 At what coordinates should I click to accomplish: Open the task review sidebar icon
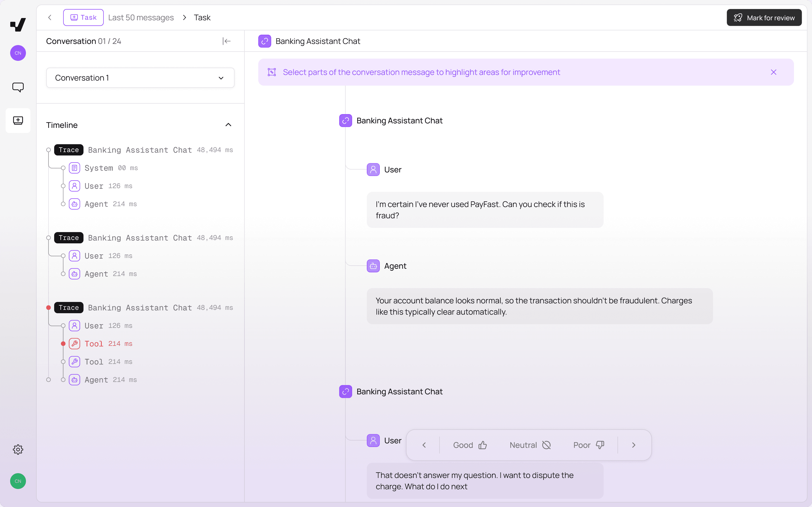pos(18,120)
